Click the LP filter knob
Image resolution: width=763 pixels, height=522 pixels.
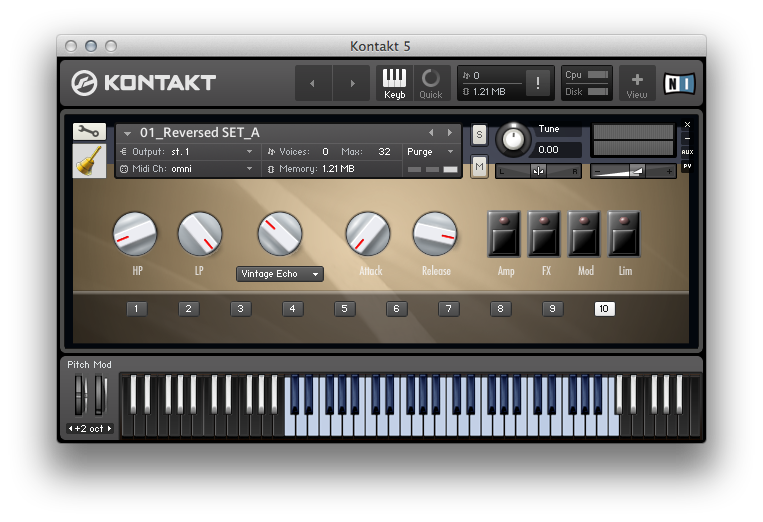click(x=200, y=234)
